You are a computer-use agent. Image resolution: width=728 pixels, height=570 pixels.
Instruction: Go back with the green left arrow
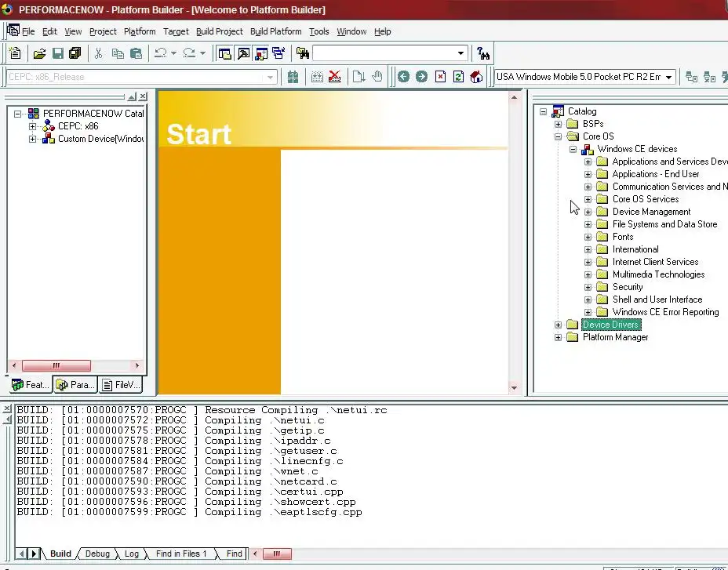403,77
